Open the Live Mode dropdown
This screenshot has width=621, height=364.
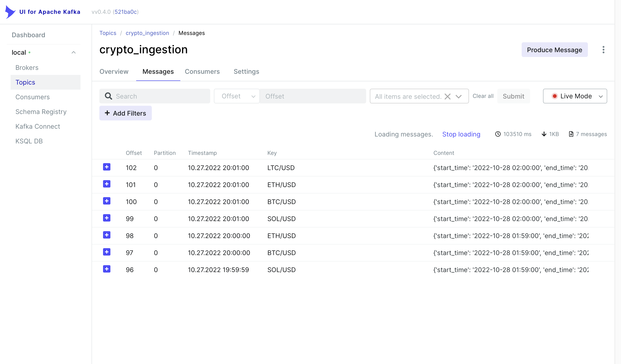[x=575, y=96]
